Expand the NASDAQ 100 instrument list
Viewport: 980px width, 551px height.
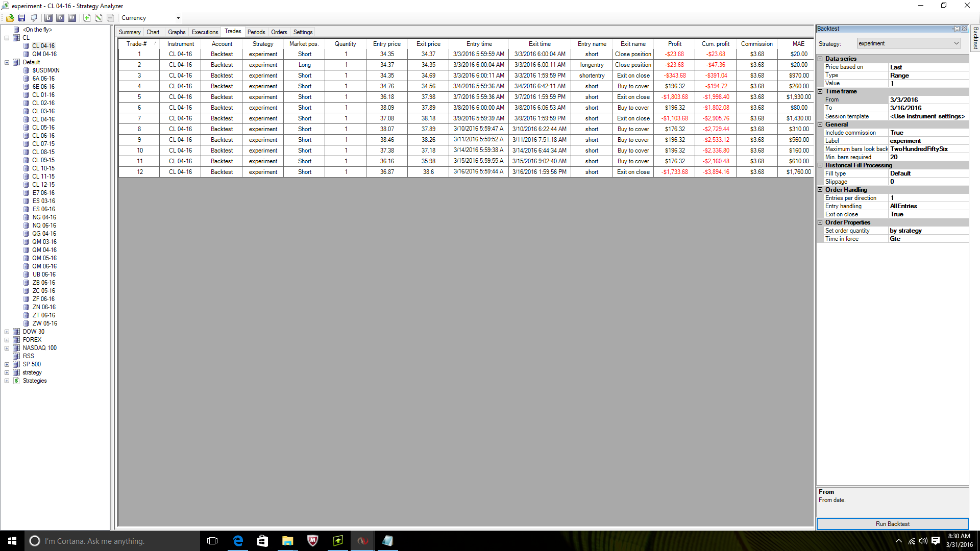7,348
